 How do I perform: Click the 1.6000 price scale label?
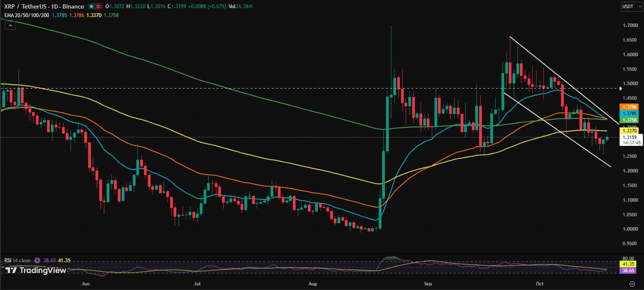(630, 54)
